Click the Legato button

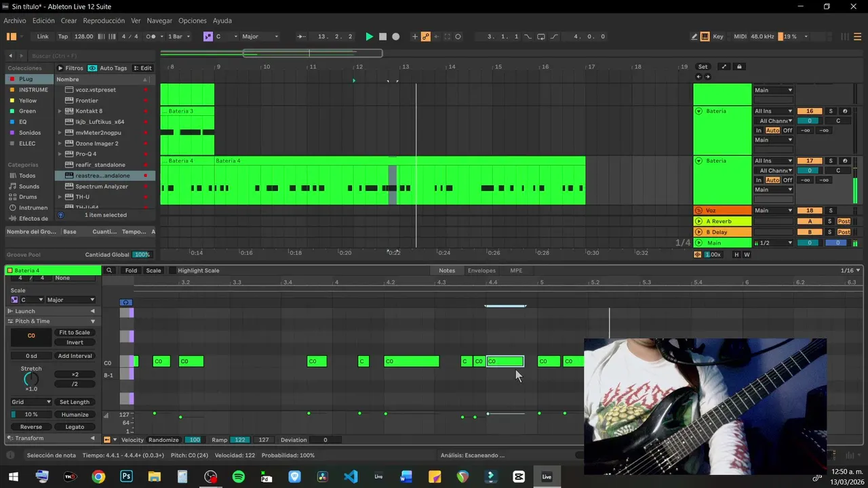point(75,427)
